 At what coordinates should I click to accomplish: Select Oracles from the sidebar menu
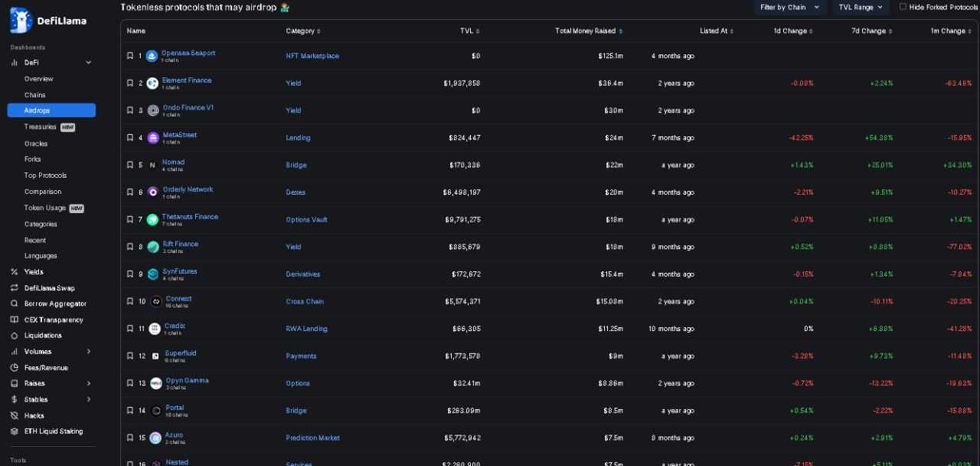[x=36, y=143]
